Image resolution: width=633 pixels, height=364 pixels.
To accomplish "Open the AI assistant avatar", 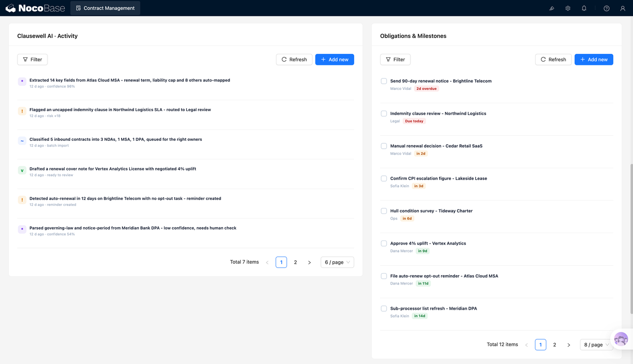I will pos(621,339).
